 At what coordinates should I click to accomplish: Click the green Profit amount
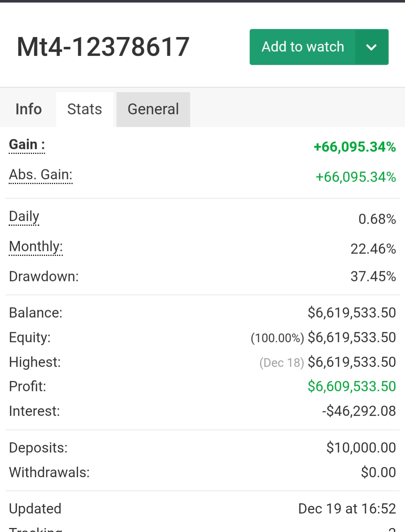(352, 386)
